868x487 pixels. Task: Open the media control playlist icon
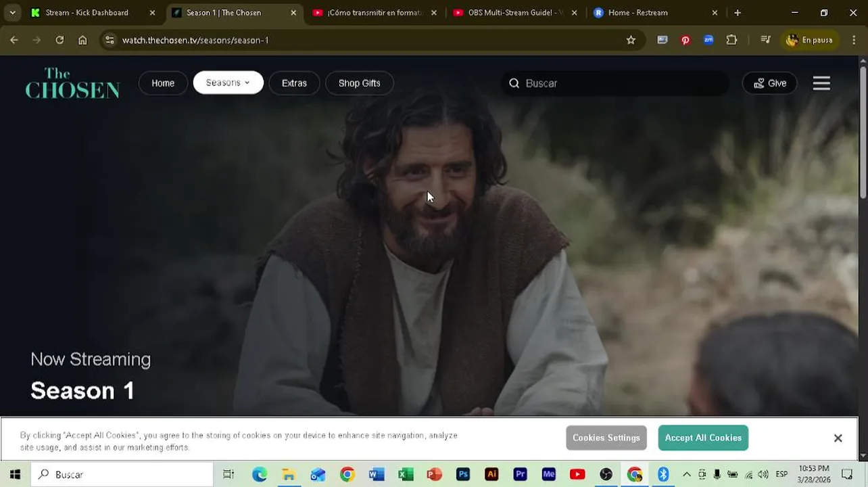[765, 40]
